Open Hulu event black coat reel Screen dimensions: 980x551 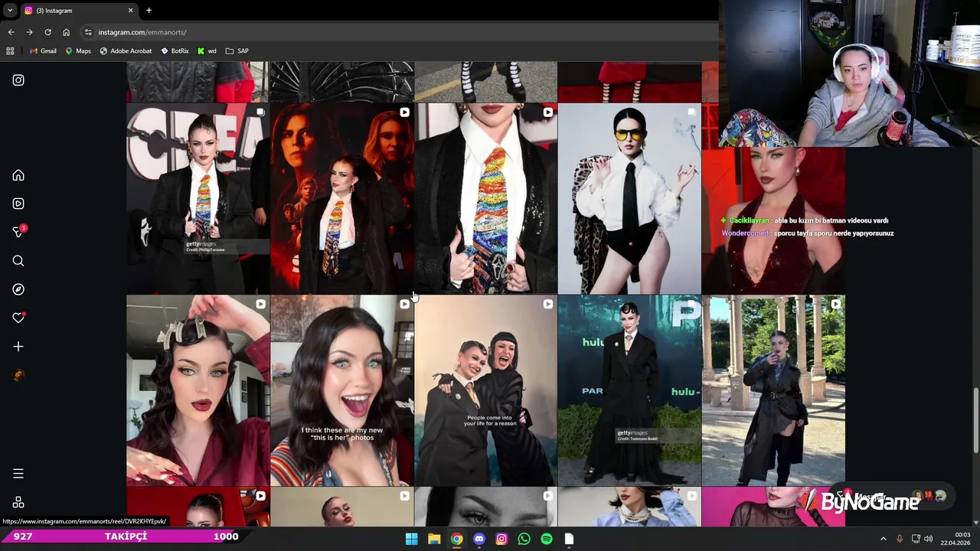click(x=629, y=390)
